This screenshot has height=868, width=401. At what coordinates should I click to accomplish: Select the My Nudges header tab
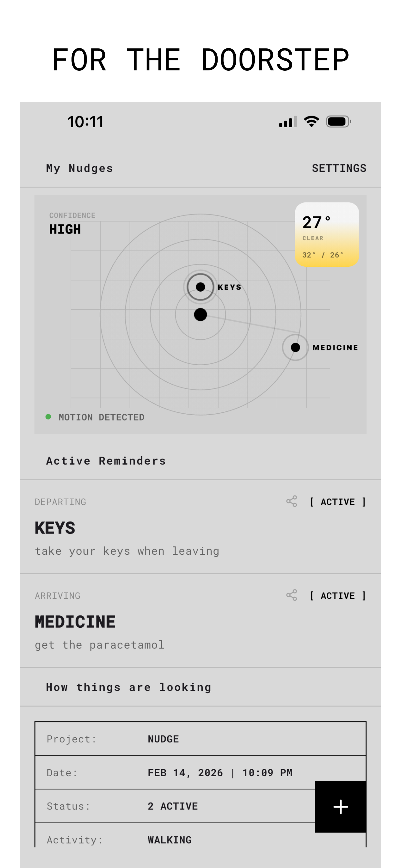[x=79, y=168]
